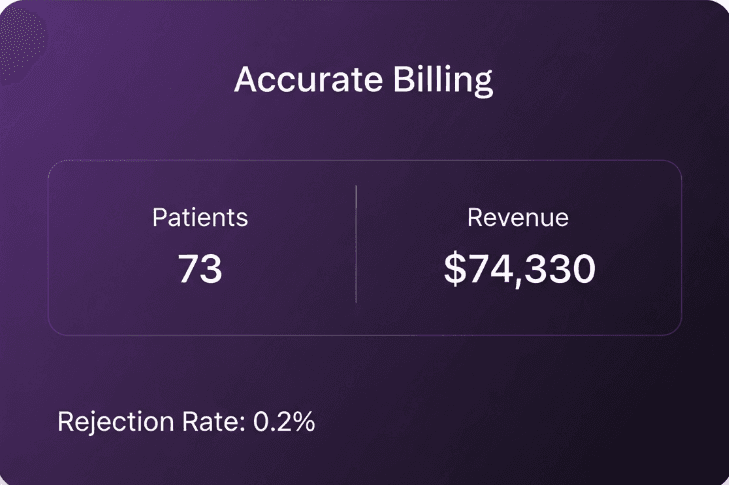
Task: Click the percent sign in rejection rate
Action: (303, 422)
